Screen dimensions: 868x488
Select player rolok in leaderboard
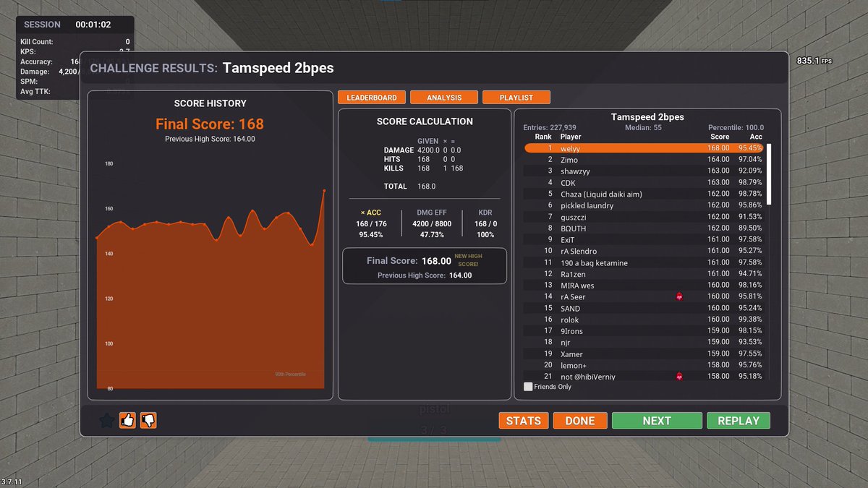644,320
